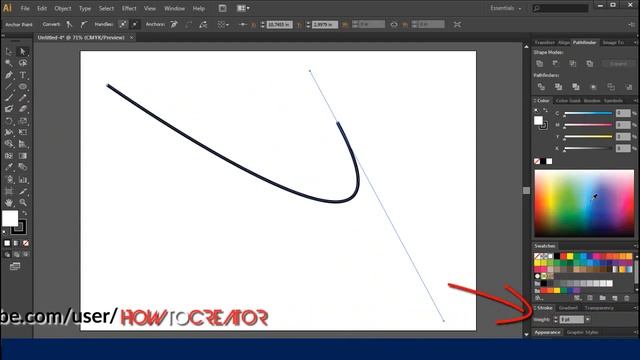Select the Paintbrush tool
The height and width of the screenshot is (360, 640).
9,98
